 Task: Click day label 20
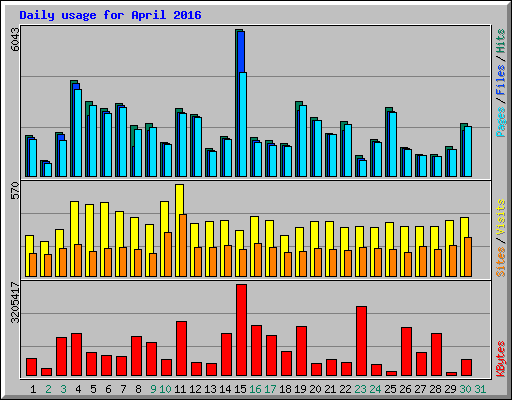click(x=315, y=389)
